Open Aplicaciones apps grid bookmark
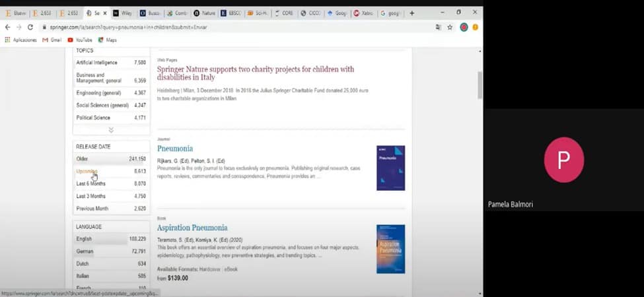This screenshot has height=297, width=644. click(20, 40)
